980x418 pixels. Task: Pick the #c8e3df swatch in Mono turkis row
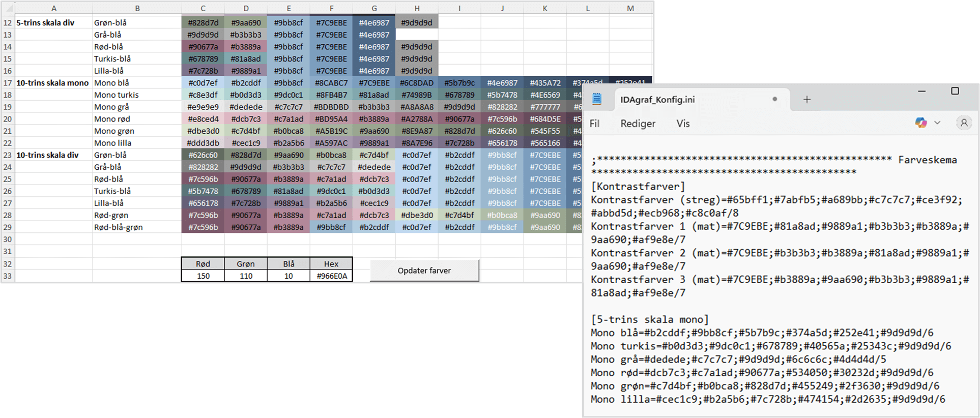(203, 95)
